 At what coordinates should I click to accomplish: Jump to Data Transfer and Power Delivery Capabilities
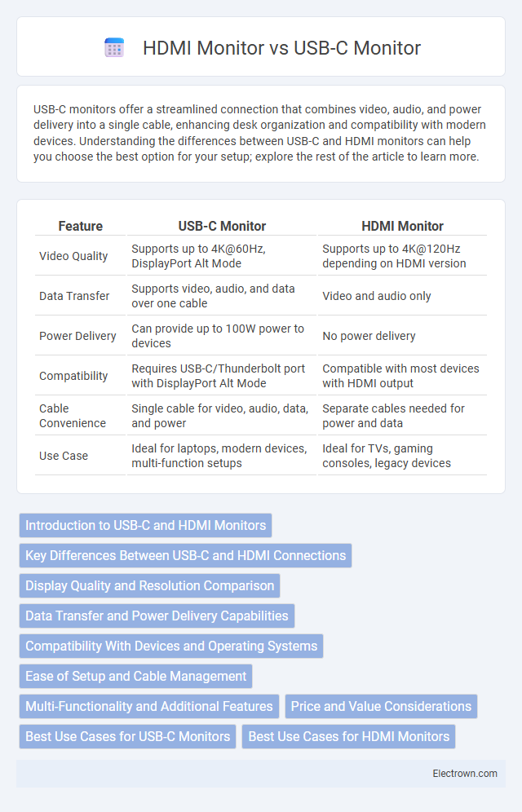click(x=157, y=616)
